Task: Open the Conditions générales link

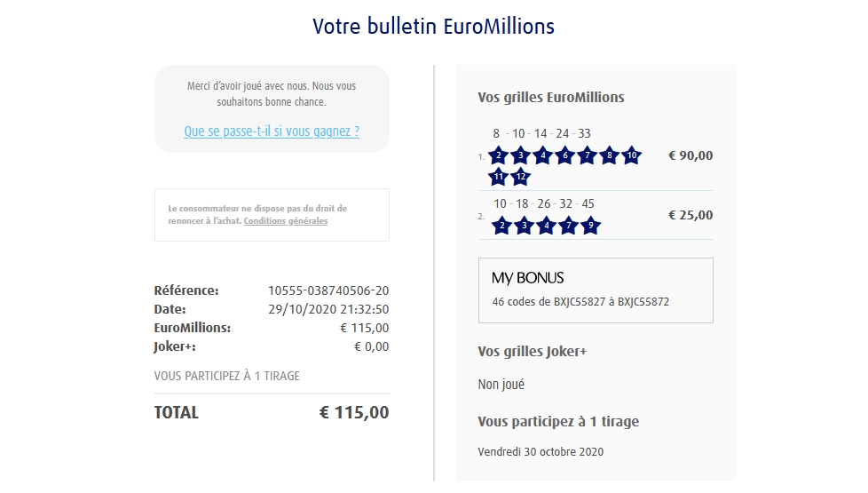Action: click(x=286, y=221)
